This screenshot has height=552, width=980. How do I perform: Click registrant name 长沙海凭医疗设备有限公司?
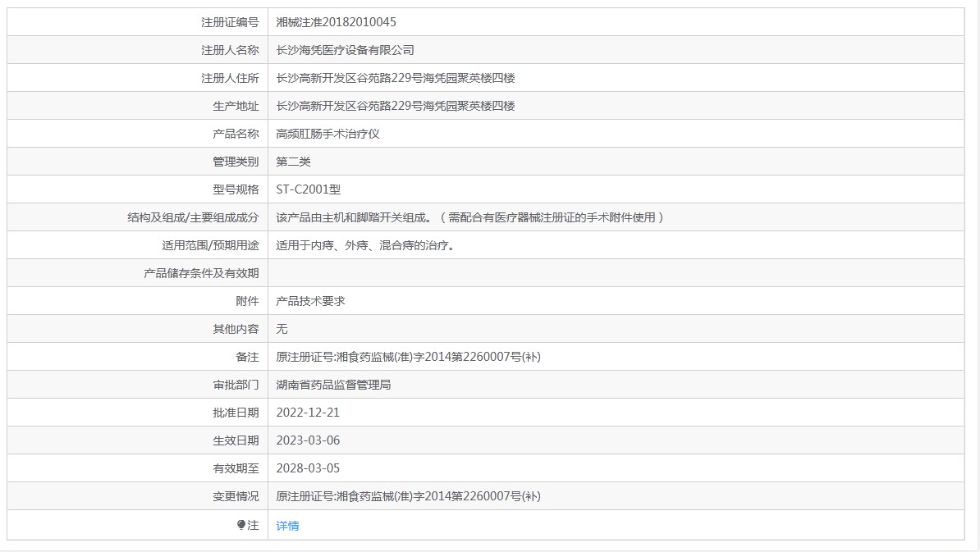(345, 50)
